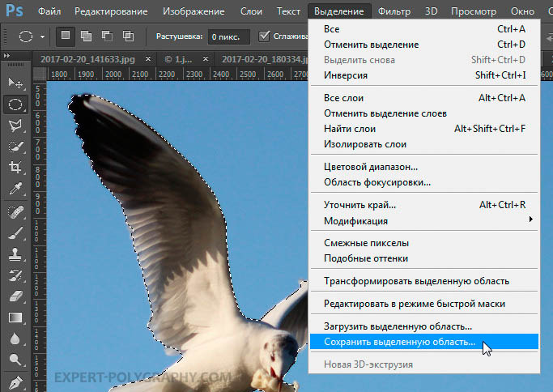The width and height of the screenshot is (553, 392).
Task: Select the Crop tool
Action: point(15,168)
